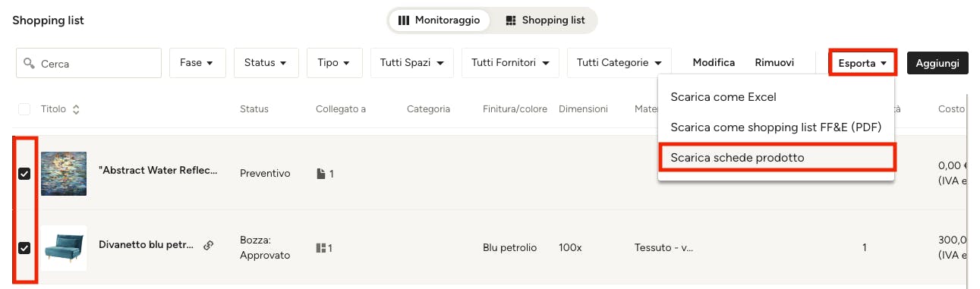The image size is (980, 289).
Task: Open the Tutti Categorie dropdown
Action: coord(619,63)
